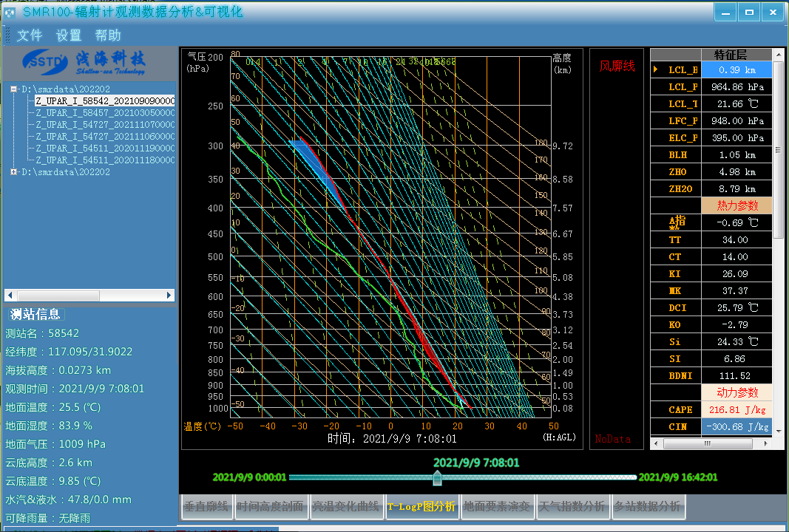Click the 热力参数 section header cell
Screen dimensions: 789x532
pos(736,205)
